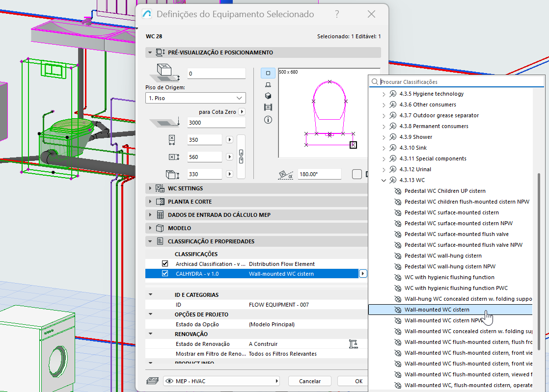Uncheck the CALHYDRA v 1.0 checkbox
The width and height of the screenshot is (549, 392).
tap(165, 274)
